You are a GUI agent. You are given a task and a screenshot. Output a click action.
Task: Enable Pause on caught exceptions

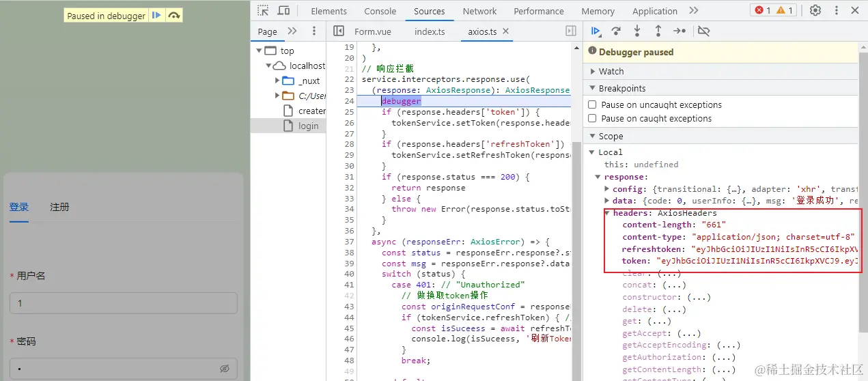(592, 119)
